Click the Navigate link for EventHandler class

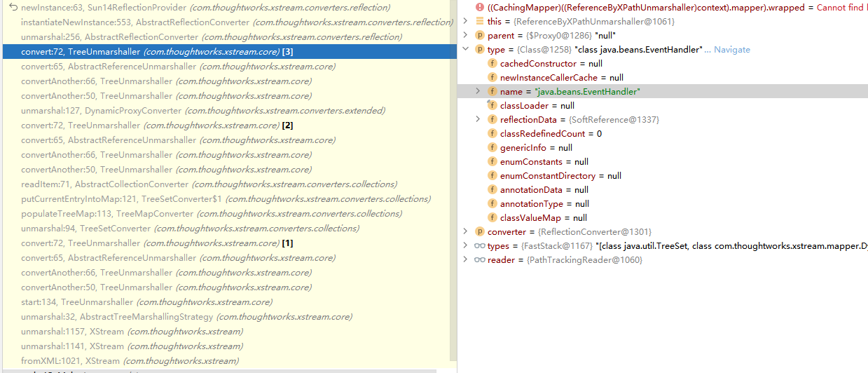click(731, 50)
